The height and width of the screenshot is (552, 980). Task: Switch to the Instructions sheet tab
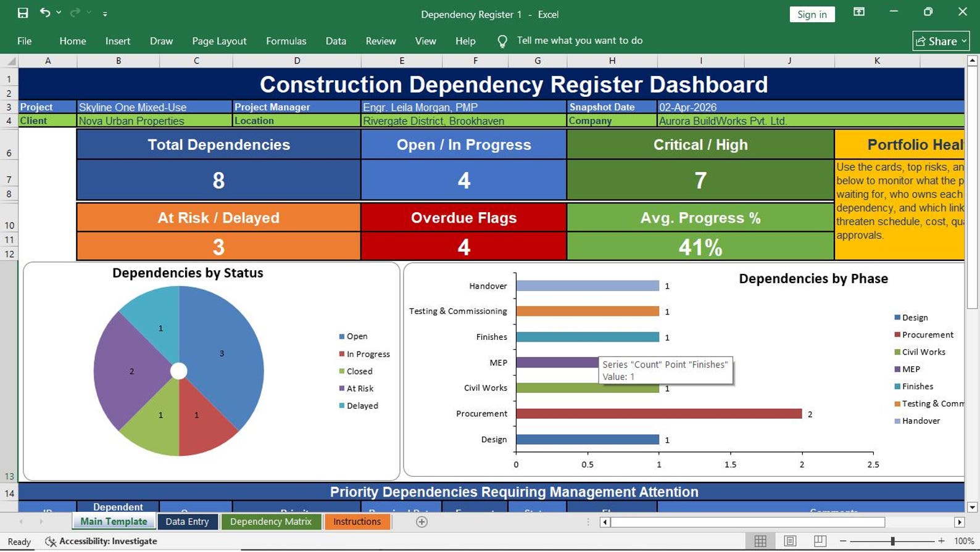pyautogui.click(x=357, y=522)
